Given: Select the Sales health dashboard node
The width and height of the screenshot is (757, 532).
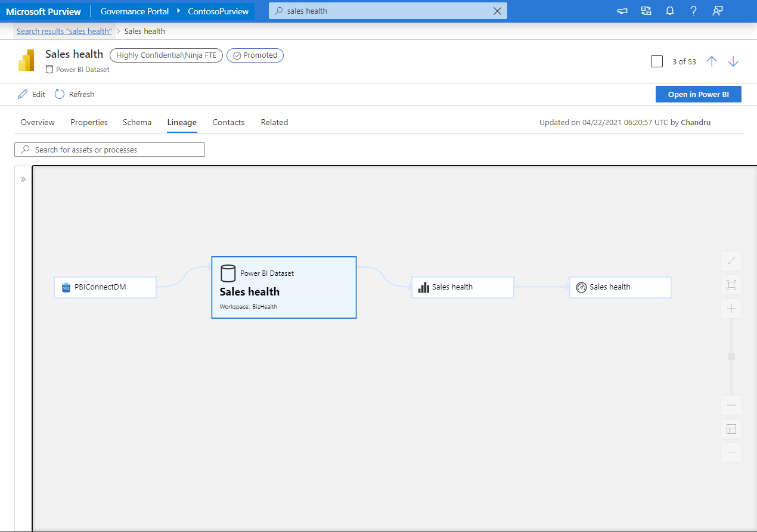Looking at the screenshot, I should coord(621,287).
